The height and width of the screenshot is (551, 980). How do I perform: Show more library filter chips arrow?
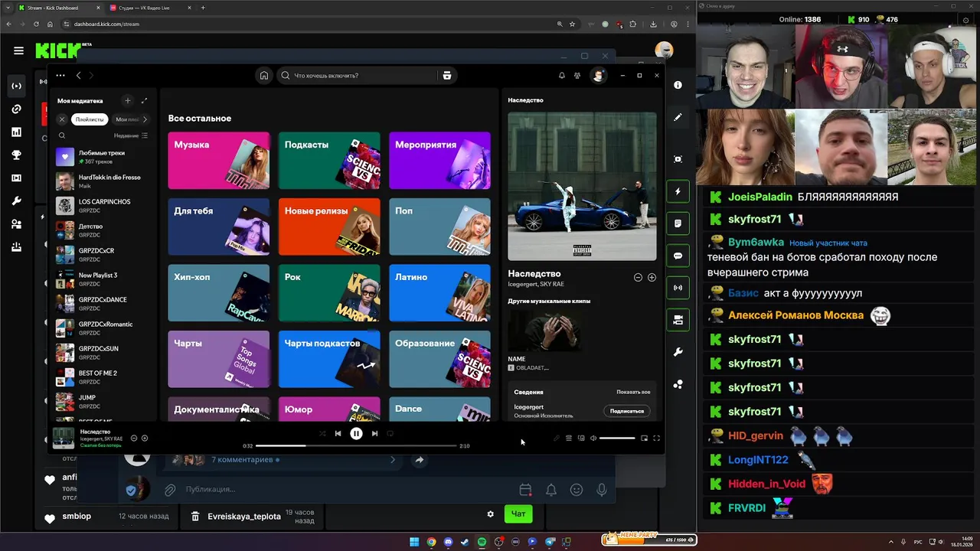[x=145, y=119]
